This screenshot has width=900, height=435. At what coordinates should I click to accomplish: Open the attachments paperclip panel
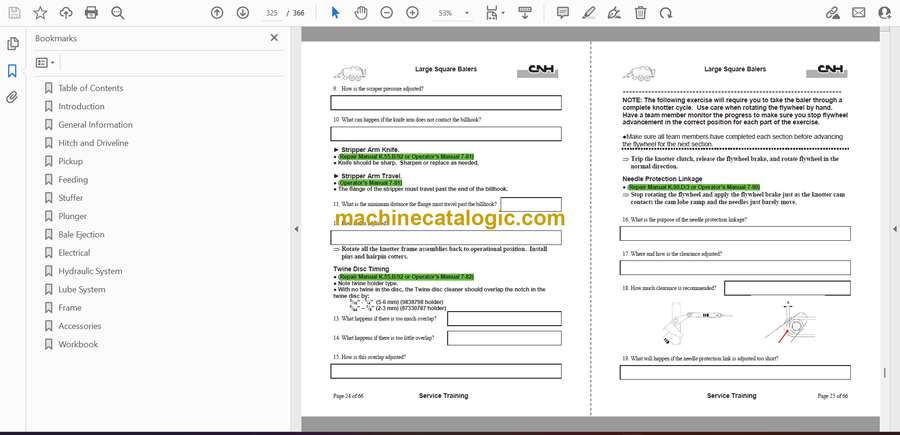(13, 97)
